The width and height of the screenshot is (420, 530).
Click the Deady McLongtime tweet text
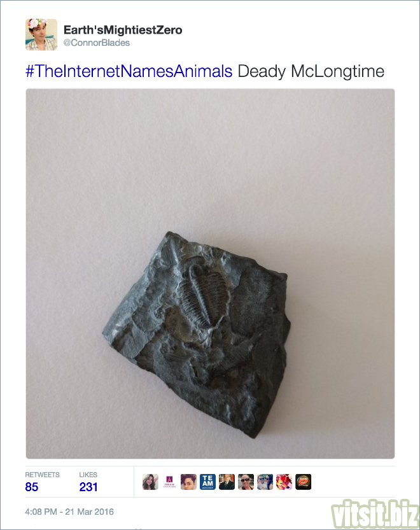[311, 72]
